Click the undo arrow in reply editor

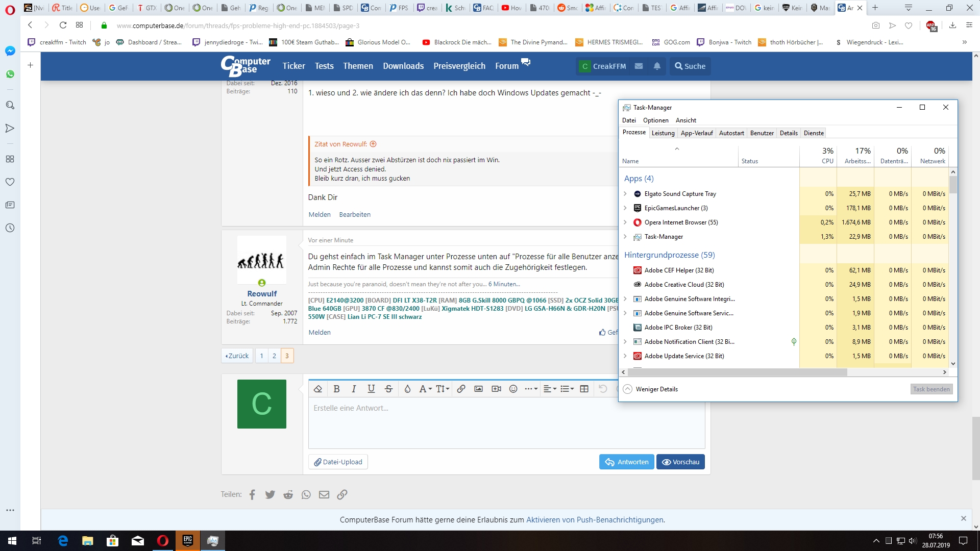coord(603,389)
